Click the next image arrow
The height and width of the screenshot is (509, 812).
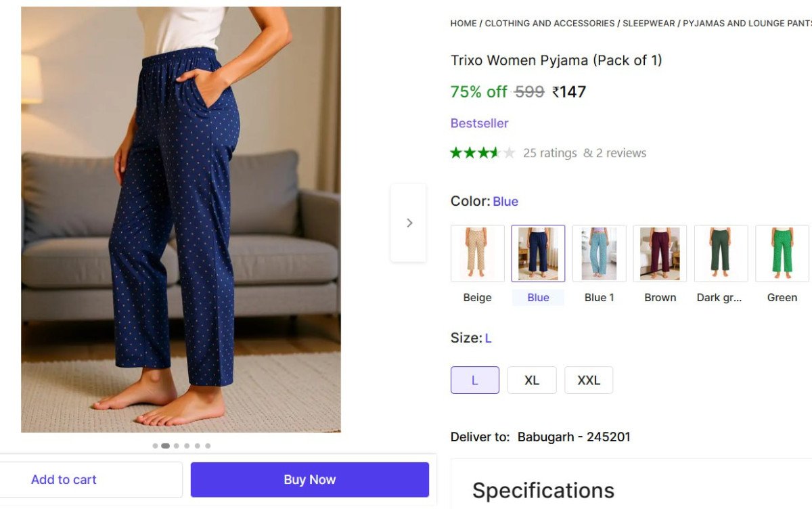coord(409,223)
